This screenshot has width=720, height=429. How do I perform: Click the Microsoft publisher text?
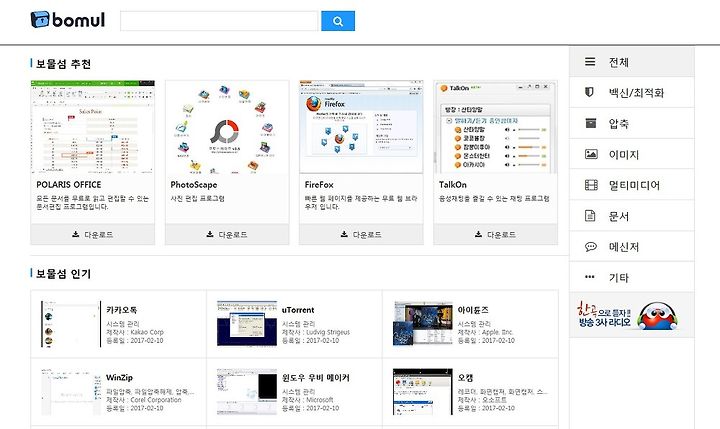point(320,400)
